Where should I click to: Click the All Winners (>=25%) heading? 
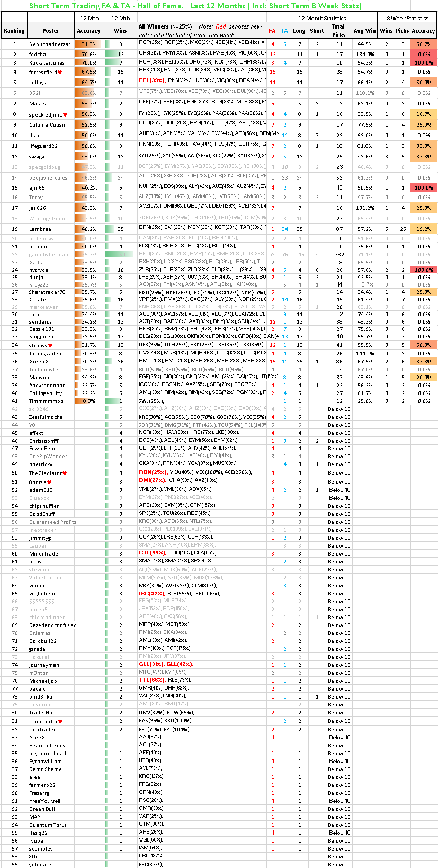[165, 26]
